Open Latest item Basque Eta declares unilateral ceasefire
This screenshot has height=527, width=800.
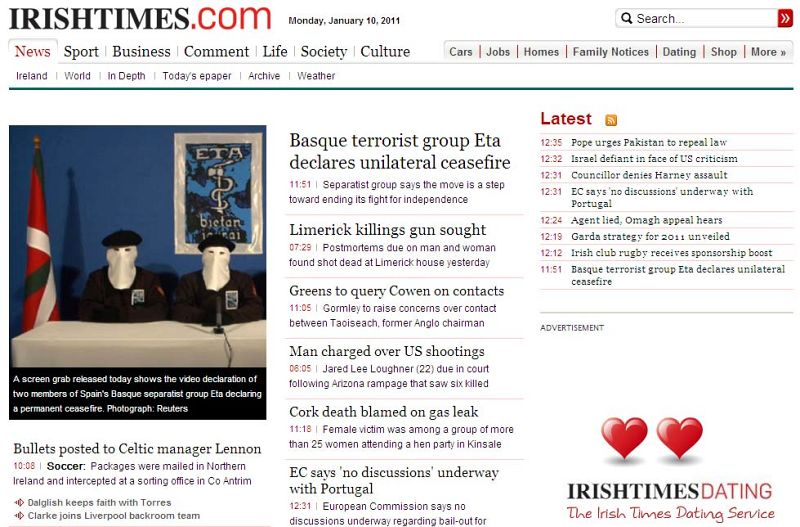678,275
